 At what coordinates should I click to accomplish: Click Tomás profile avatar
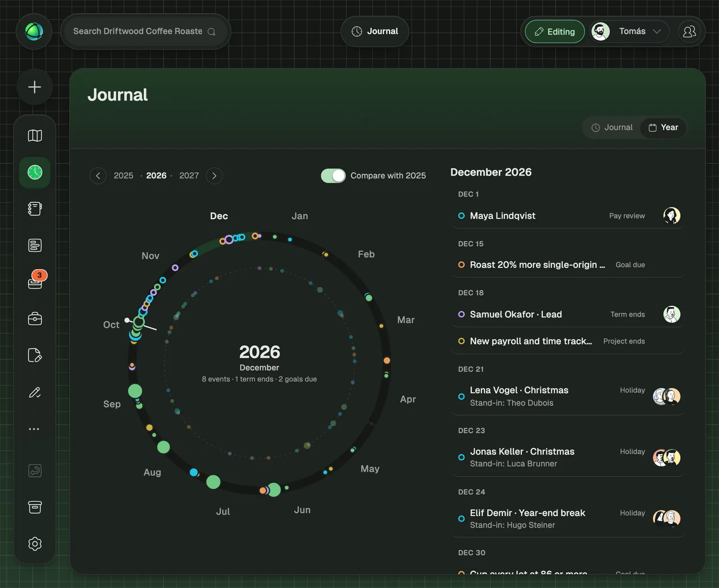[x=600, y=32]
